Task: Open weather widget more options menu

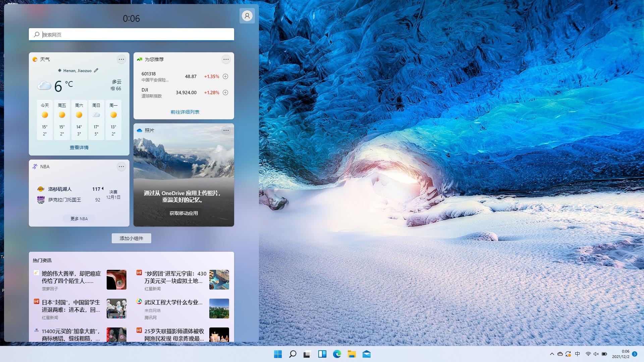Action: [x=121, y=59]
